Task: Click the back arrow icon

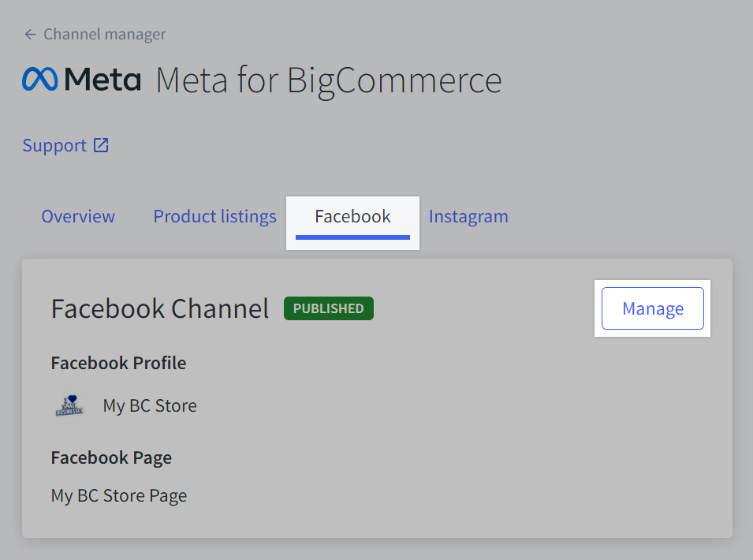Action: pos(30,35)
